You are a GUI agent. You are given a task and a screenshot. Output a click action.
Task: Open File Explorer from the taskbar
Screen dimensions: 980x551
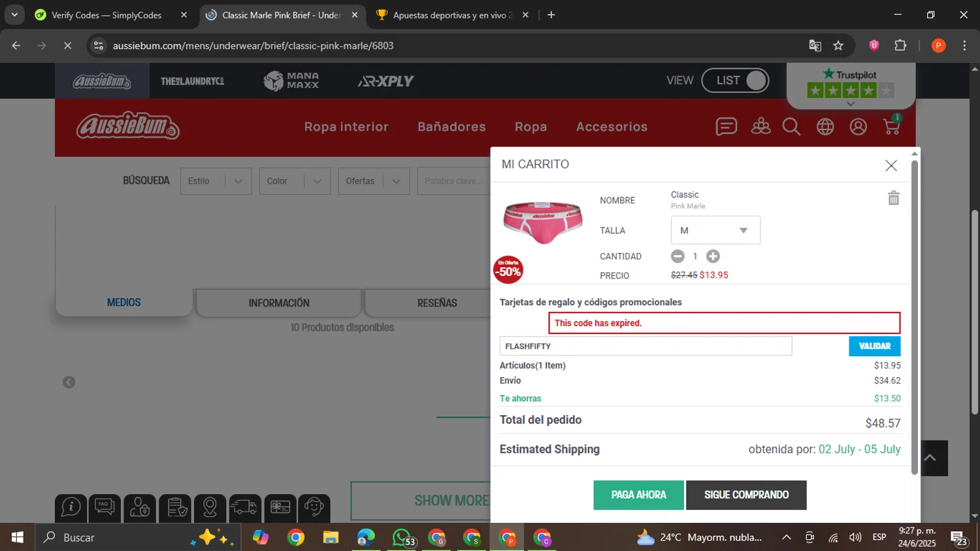331,537
